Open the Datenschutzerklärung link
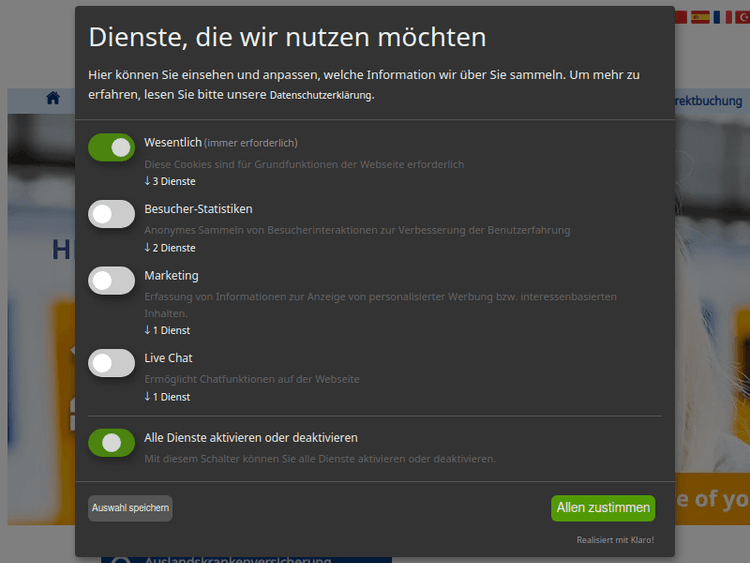 point(321,96)
